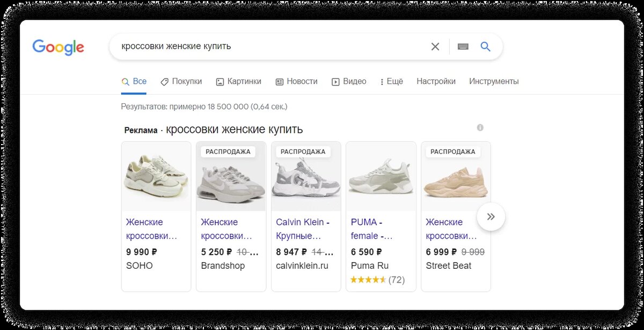Clear the search query with the X icon

point(435,47)
